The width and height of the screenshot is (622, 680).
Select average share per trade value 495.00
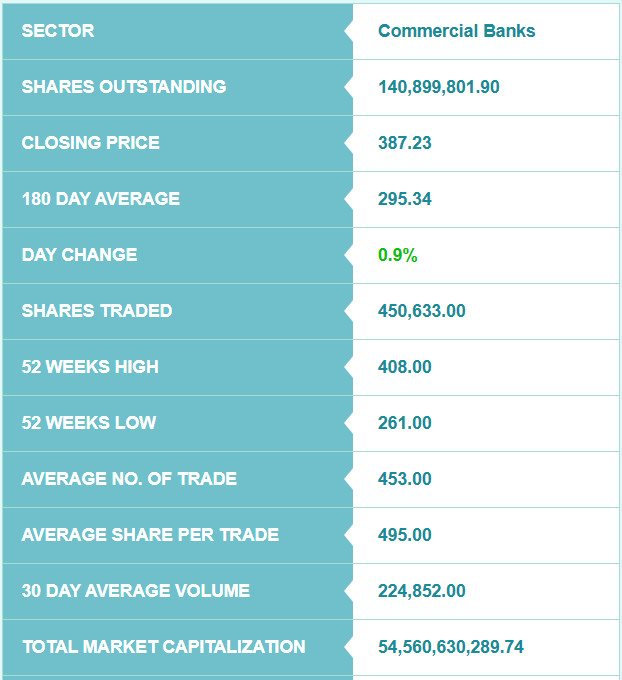[405, 534]
